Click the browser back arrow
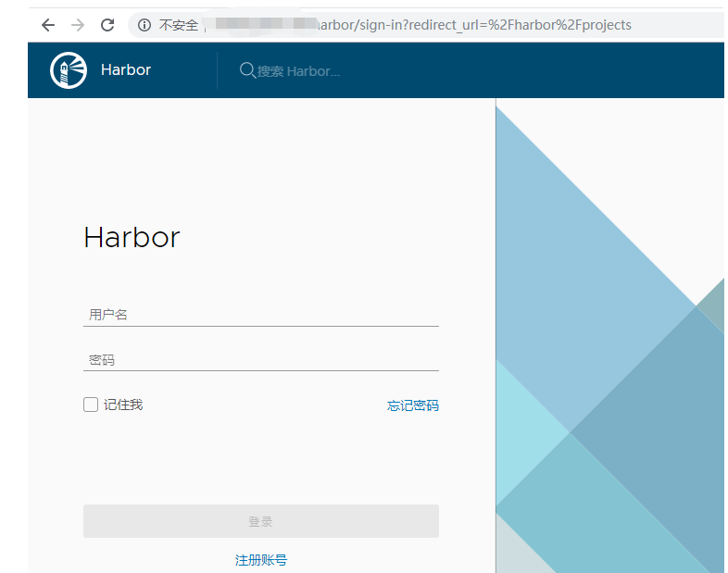The height and width of the screenshot is (573, 728). point(48,25)
